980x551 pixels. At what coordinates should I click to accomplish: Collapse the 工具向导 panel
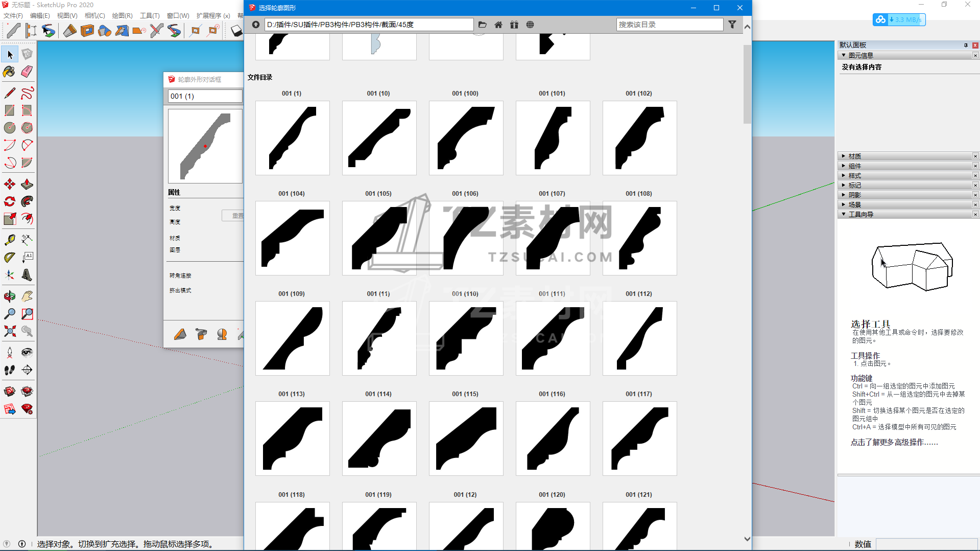[x=844, y=214]
